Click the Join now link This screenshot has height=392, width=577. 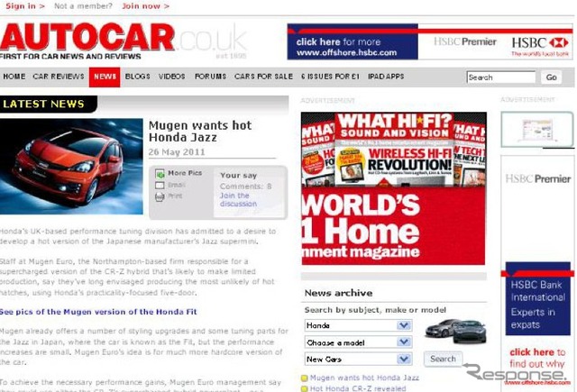(x=146, y=6)
